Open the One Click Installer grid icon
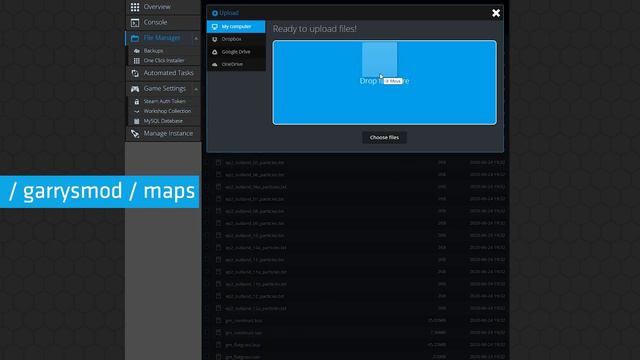This screenshot has width=640, height=360. 137,60
